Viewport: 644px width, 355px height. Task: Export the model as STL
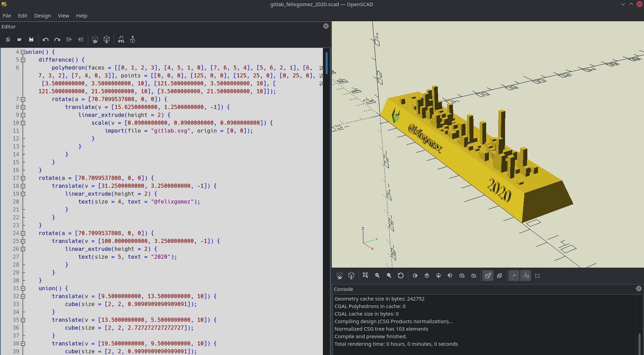[x=121, y=39]
